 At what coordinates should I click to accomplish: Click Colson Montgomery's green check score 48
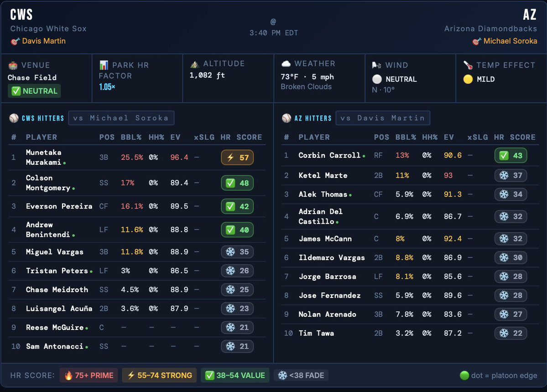pyautogui.click(x=237, y=183)
